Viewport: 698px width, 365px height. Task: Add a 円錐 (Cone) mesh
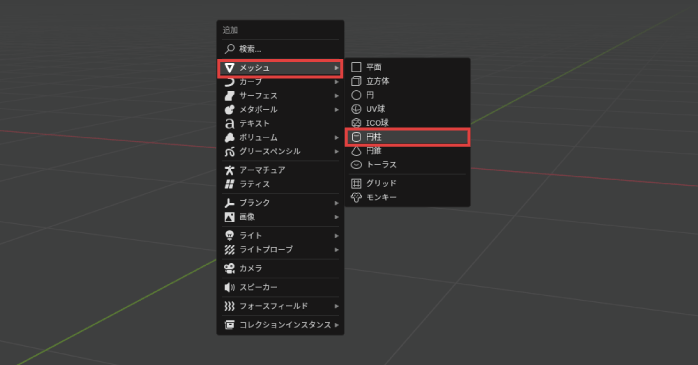pos(407,151)
